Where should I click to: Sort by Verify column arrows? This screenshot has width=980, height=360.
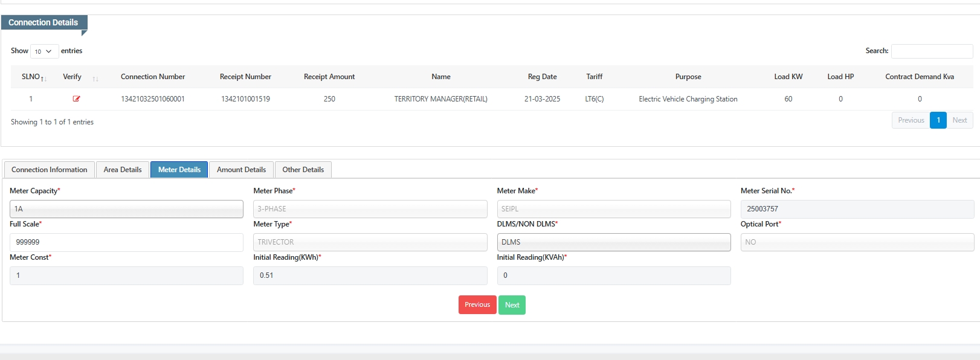tap(95, 79)
